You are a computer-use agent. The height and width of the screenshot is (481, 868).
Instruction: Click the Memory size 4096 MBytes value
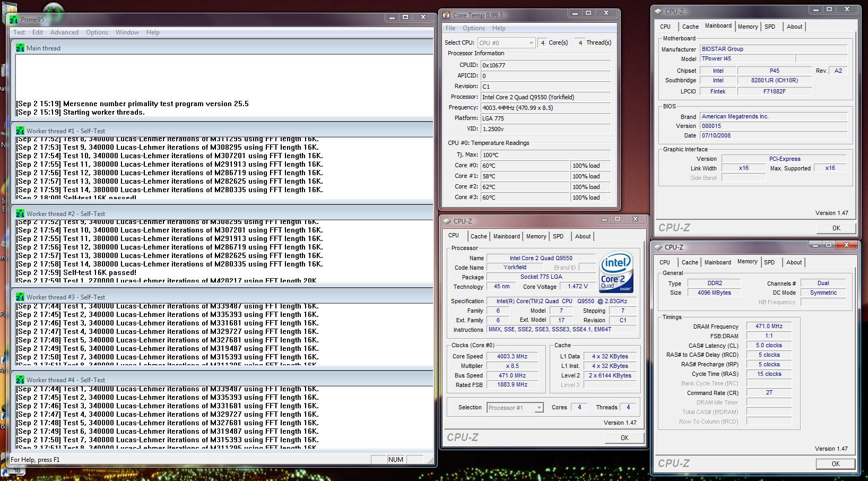click(714, 293)
